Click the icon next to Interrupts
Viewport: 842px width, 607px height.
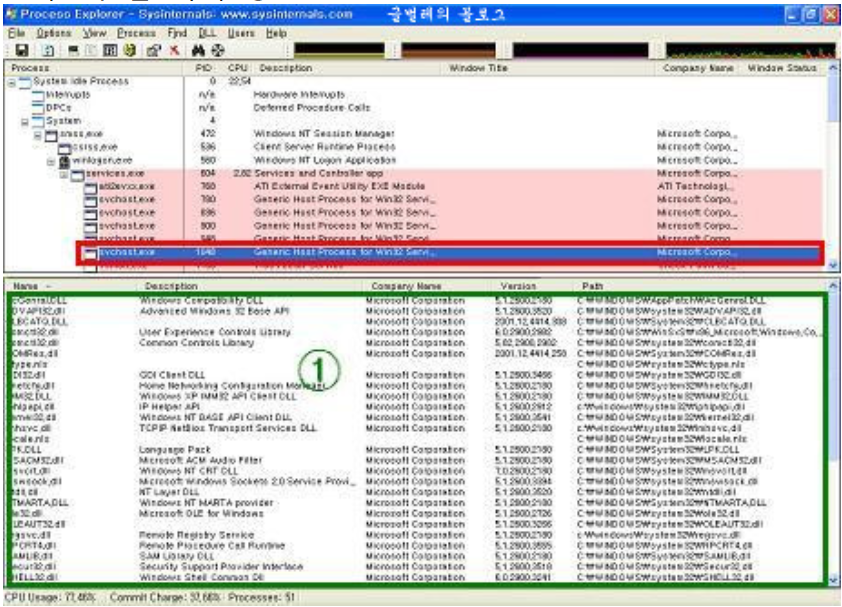(x=38, y=96)
